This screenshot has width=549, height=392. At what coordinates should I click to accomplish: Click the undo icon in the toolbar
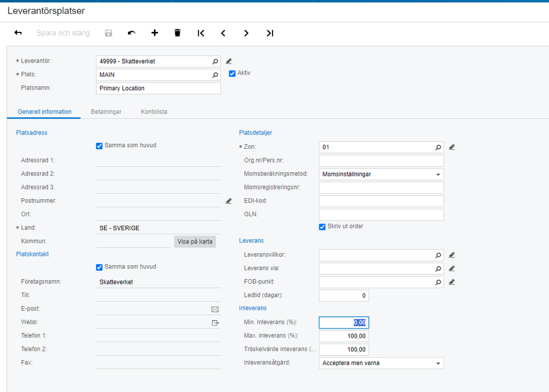coord(132,33)
